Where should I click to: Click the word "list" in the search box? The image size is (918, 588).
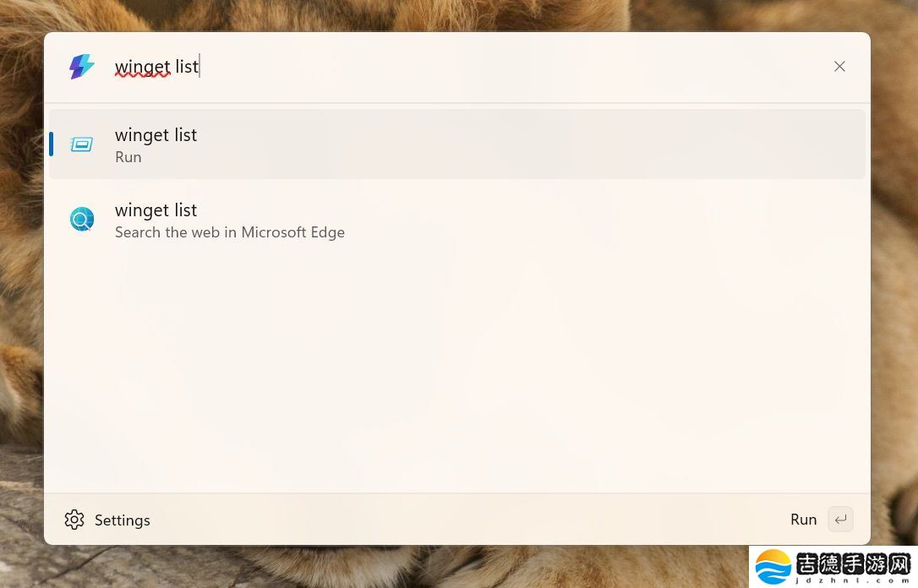(187, 67)
